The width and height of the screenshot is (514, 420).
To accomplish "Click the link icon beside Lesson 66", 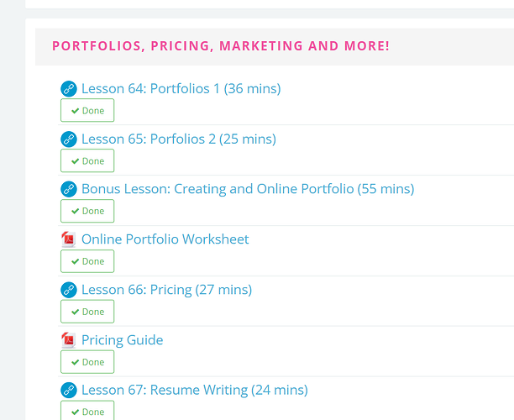I will pos(69,290).
